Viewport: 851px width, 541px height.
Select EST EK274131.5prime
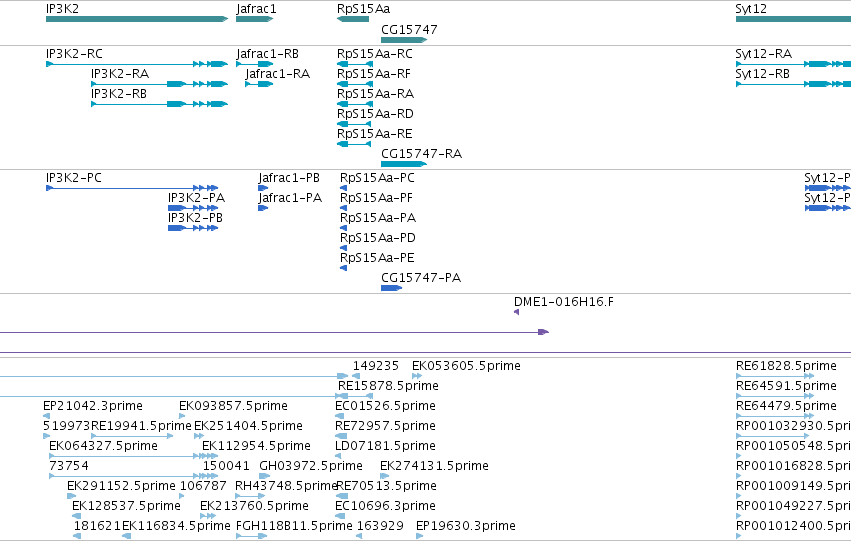(385, 476)
